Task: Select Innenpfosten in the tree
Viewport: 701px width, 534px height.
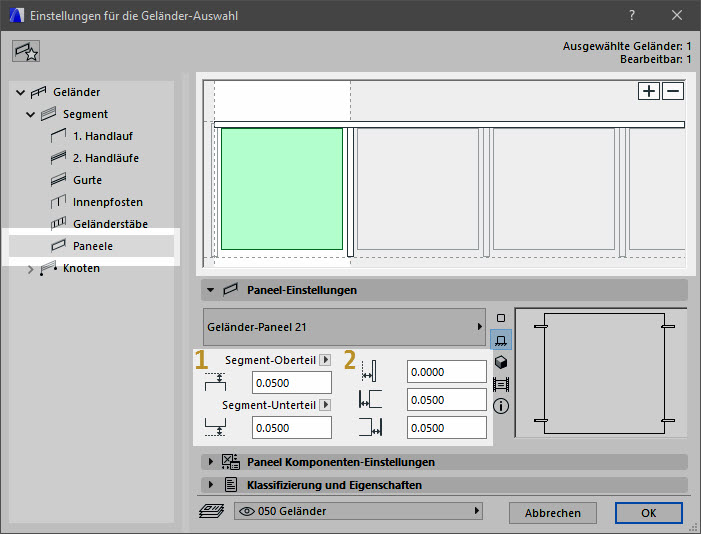Action: [108, 202]
